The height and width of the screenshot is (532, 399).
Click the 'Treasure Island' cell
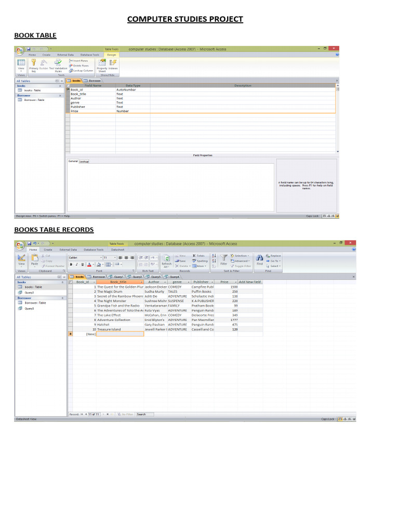tap(120, 329)
